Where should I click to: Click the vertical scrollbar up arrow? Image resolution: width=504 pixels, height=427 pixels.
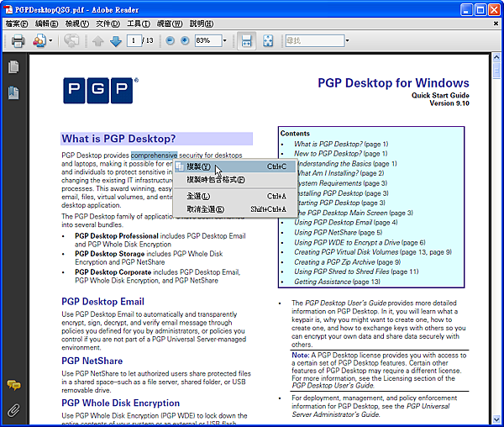click(x=496, y=57)
